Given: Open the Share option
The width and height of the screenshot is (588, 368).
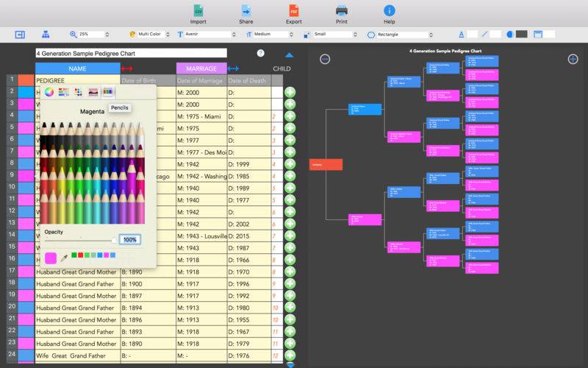Looking at the screenshot, I should (x=246, y=14).
